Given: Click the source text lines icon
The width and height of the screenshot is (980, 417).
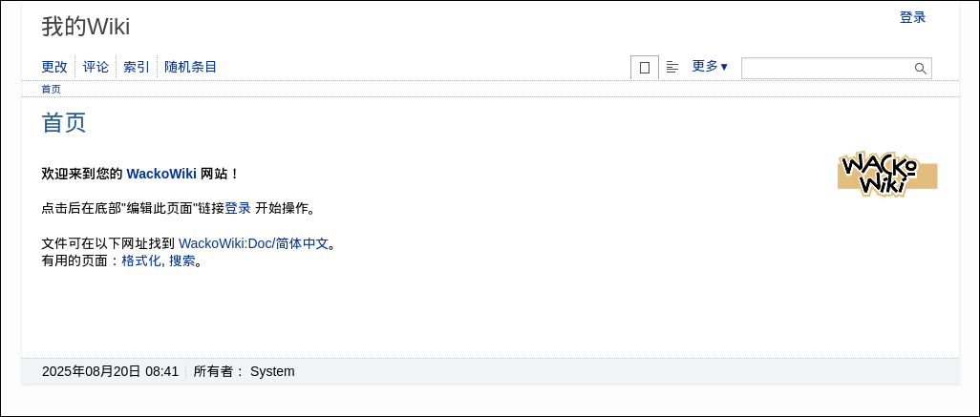Looking at the screenshot, I should coord(672,67).
